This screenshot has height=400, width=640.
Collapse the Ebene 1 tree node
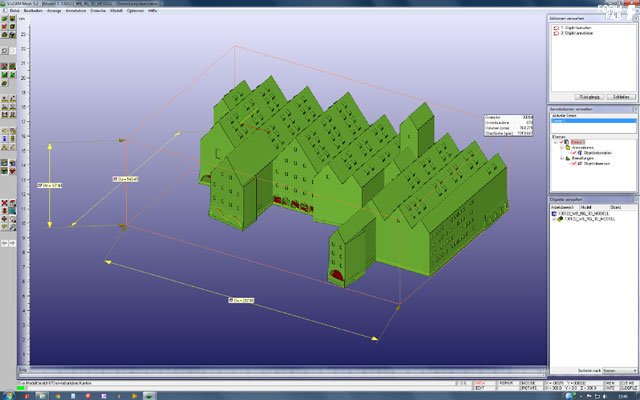pyautogui.click(x=555, y=142)
